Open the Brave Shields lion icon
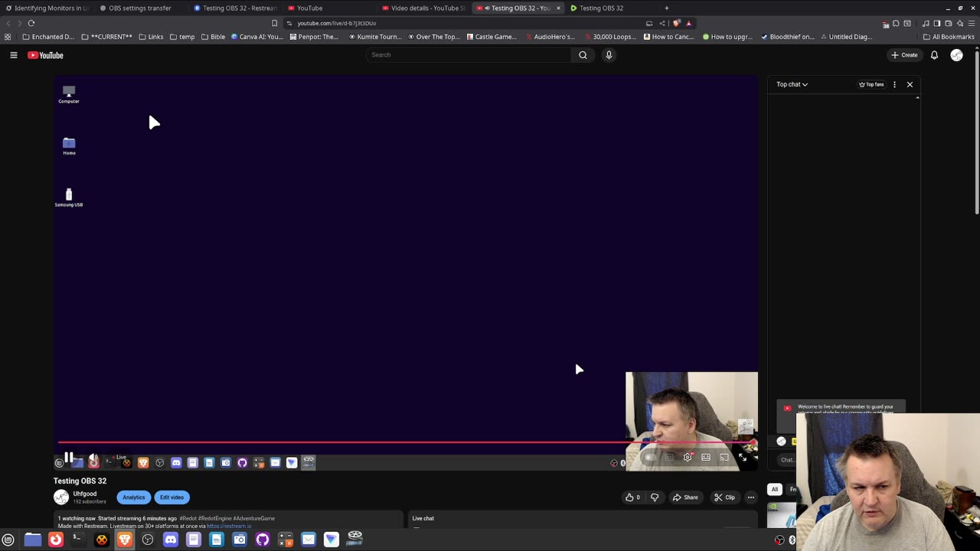 click(x=676, y=23)
